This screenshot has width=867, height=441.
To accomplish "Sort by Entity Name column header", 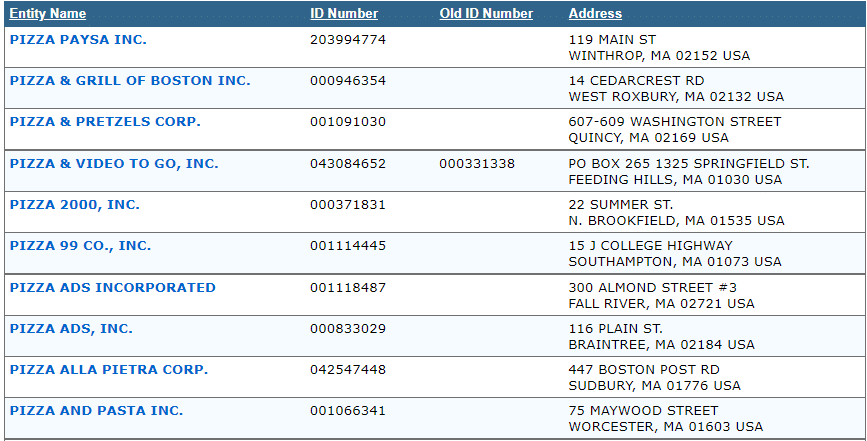I will pos(48,14).
